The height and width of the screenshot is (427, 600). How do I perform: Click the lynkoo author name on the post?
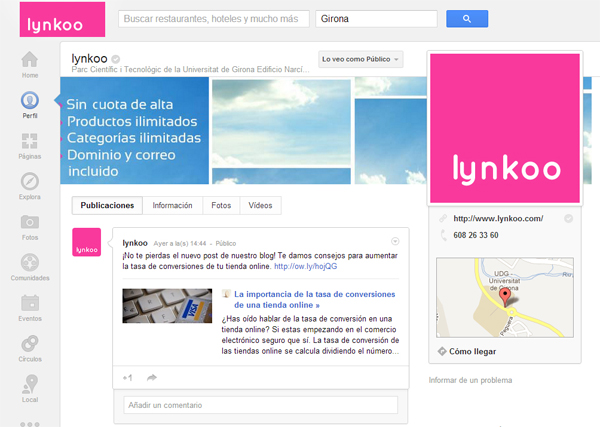coord(135,243)
